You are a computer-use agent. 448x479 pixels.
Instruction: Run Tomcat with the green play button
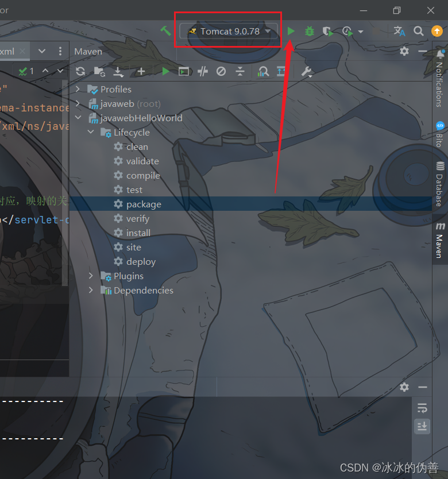291,31
